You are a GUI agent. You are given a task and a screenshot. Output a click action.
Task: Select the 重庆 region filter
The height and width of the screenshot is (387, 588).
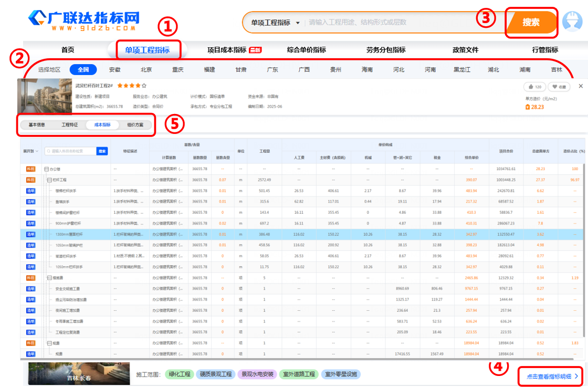(178, 70)
